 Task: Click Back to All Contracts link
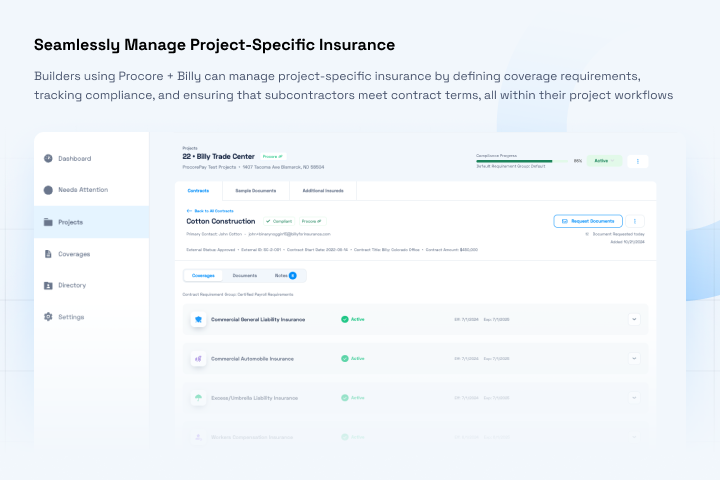[210, 211]
